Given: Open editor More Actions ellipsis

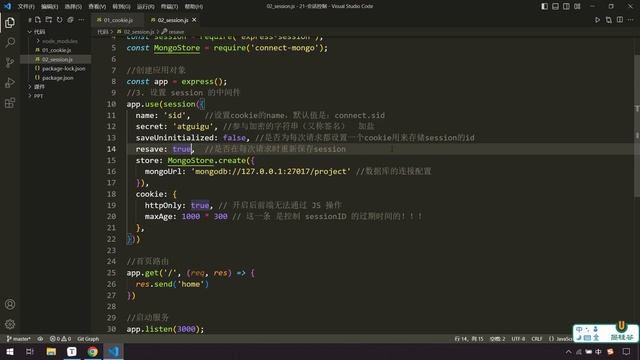Looking at the screenshot, I should click(631, 20).
